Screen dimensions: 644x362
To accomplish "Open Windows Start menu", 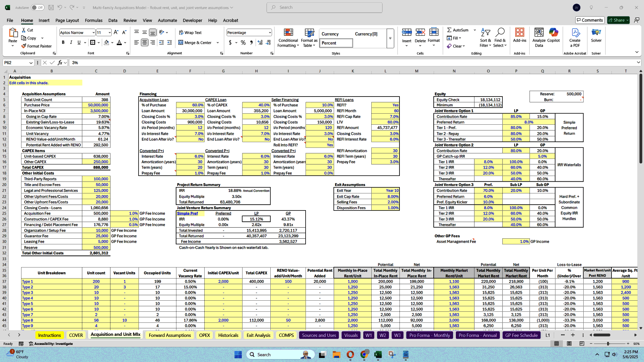I will tap(238, 355).
